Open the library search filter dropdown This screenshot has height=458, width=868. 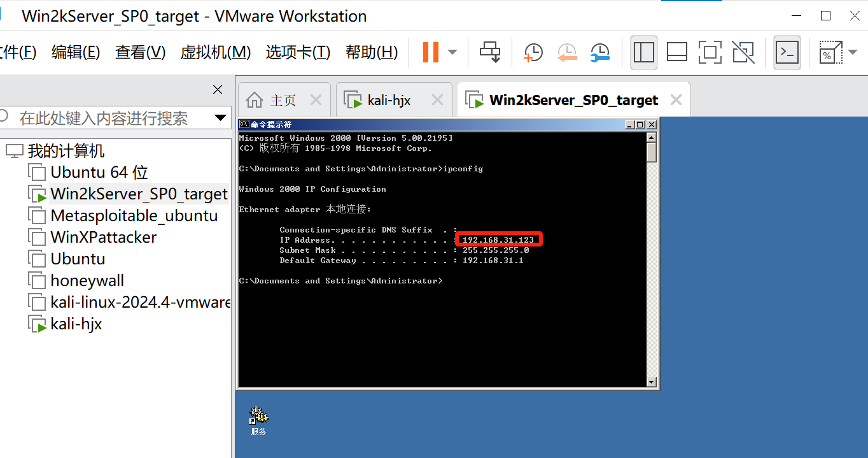[x=221, y=118]
